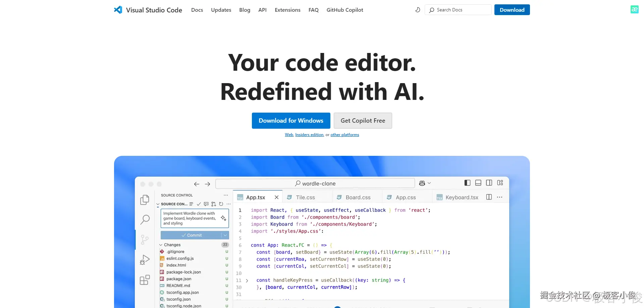Click Download for Windows

(x=291, y=121)
